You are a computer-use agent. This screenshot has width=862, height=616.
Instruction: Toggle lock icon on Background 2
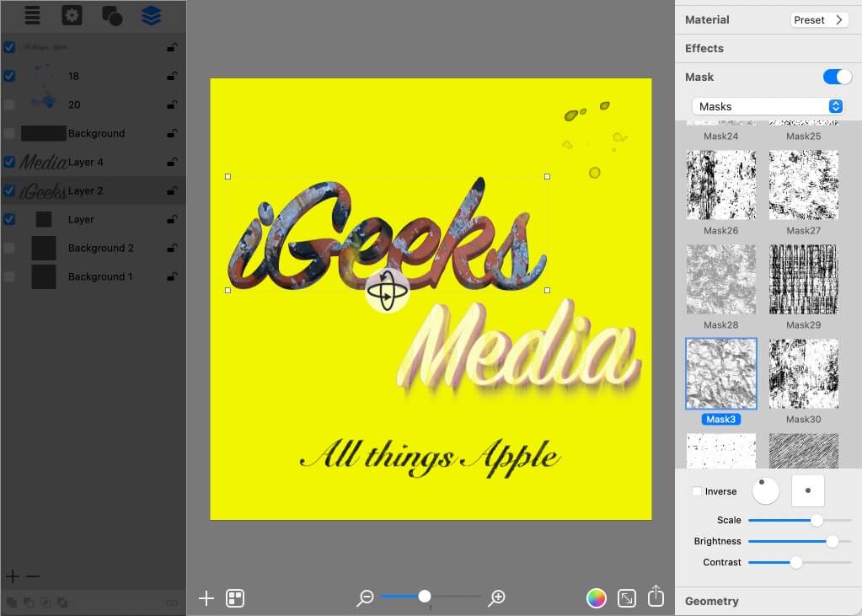tap(172, 248)
